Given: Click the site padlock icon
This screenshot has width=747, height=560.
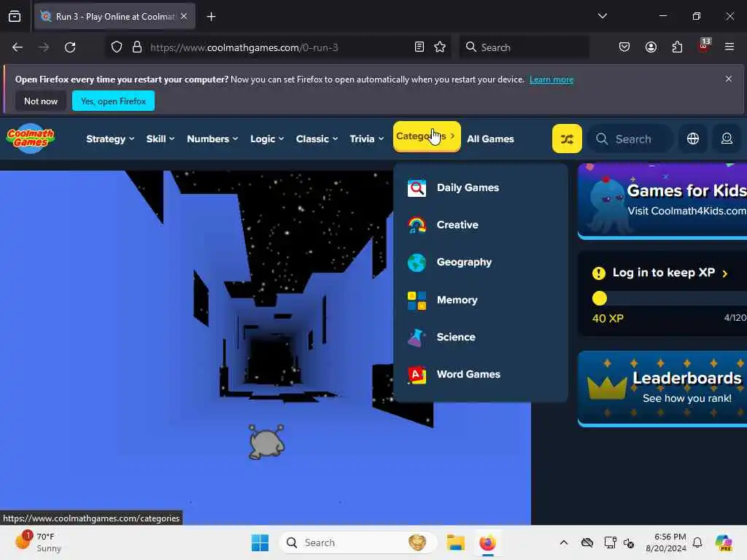Looking at the screenshot, I should [137, 47].
